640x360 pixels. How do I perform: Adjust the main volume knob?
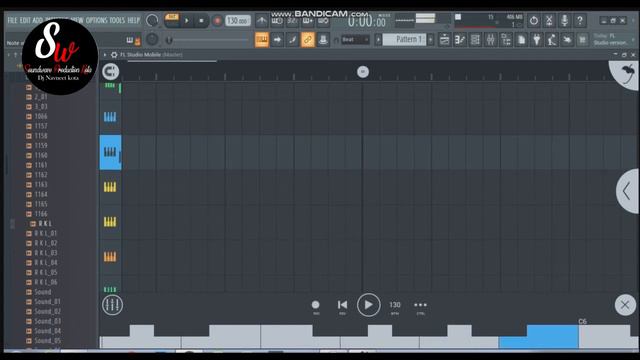tap(152, 20)
